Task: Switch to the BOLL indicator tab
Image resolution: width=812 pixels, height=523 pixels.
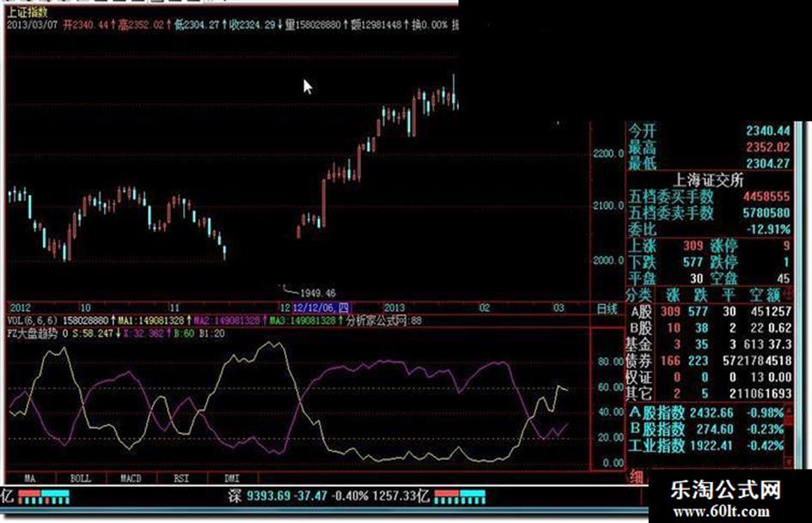Action: pos(80,478)
